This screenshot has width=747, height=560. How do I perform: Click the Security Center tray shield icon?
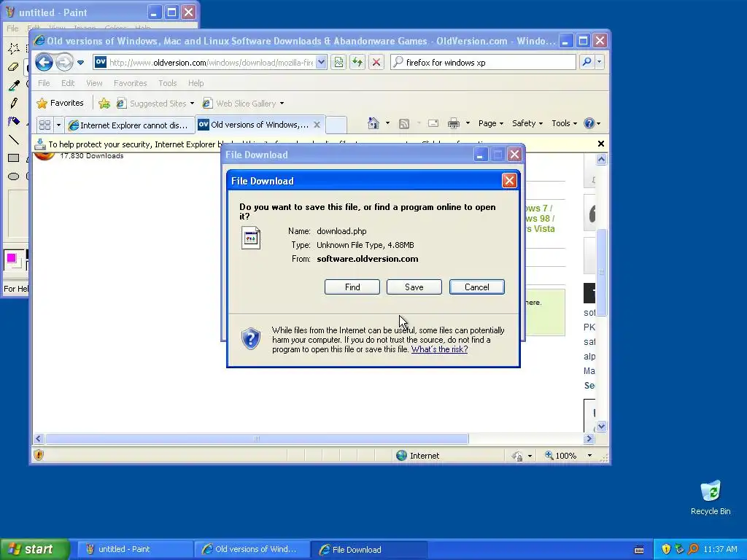[666, 549]
